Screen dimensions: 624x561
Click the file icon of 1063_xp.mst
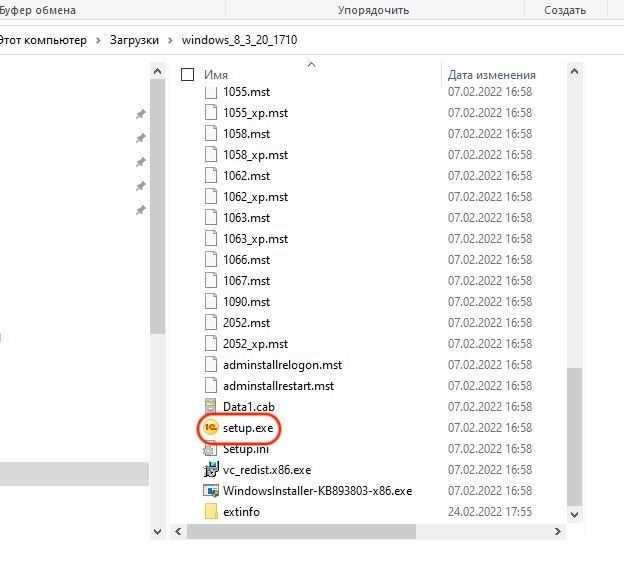click(x=211, y=239)
